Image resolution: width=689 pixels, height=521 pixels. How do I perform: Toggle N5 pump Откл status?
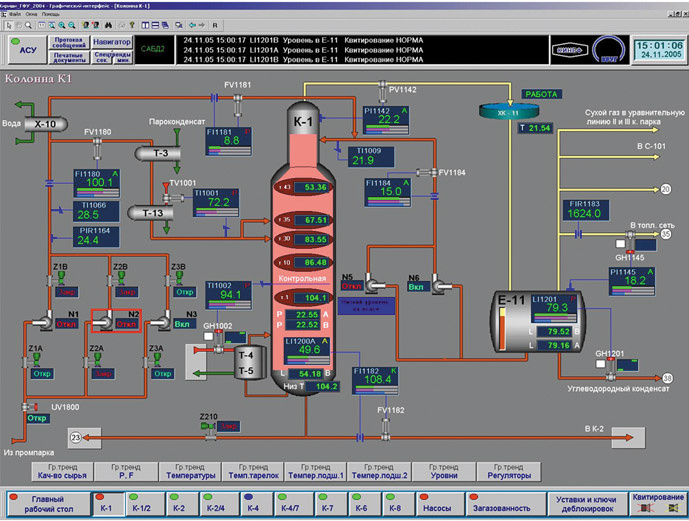(351, 285)
